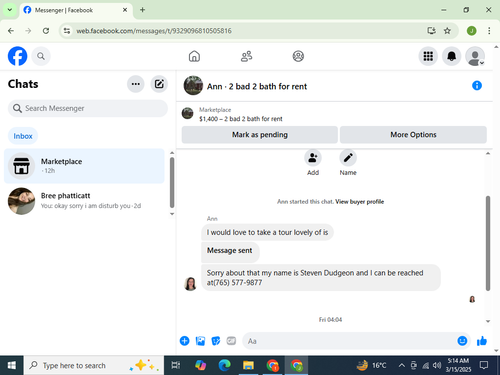Attach a file with the photo icon

pyautogui.click(x=200, y=341)
